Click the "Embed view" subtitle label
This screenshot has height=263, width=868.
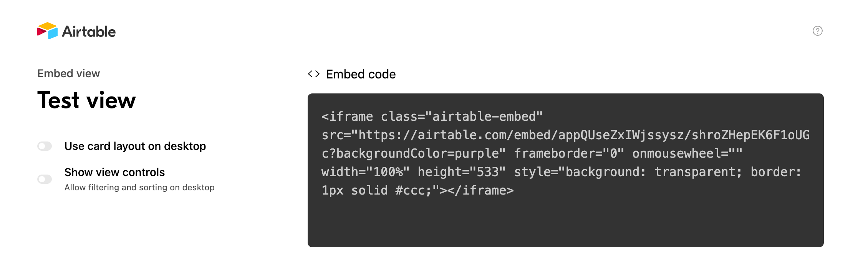[68, 73]
